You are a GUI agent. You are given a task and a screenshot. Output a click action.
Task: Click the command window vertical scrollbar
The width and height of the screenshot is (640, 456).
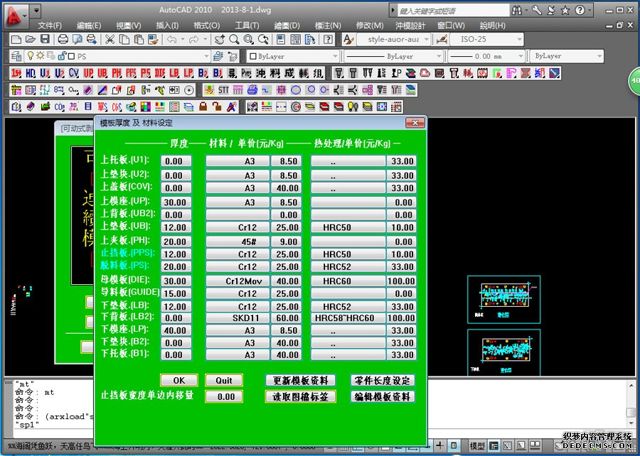tap(631, 404)
